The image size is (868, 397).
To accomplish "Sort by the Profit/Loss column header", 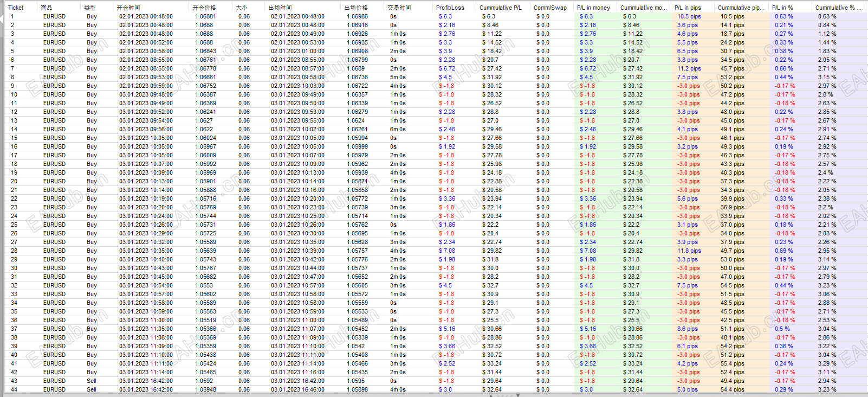I will 450,8.
